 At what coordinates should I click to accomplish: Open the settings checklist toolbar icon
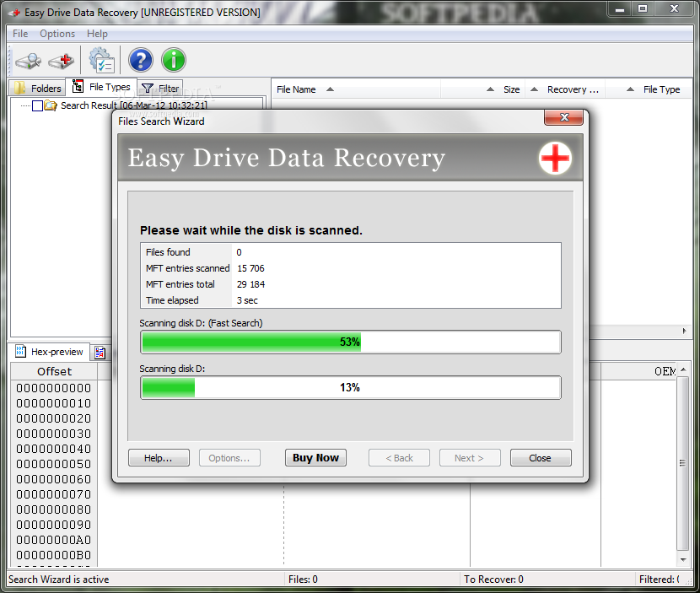[101, 60]
